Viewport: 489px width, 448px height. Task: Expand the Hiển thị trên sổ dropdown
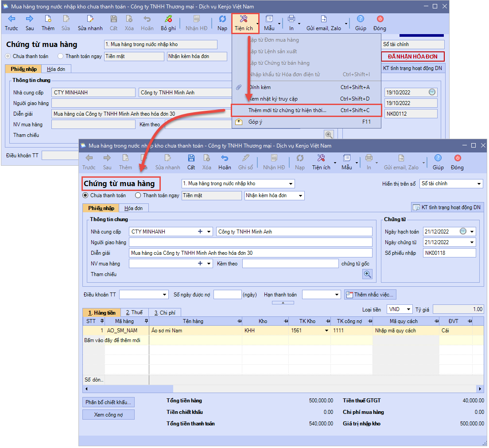479,184
